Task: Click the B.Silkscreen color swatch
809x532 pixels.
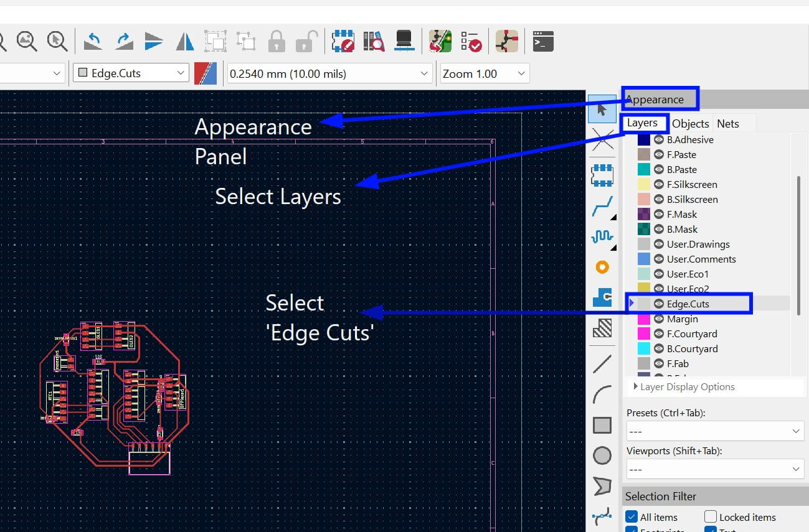Action: 644,200
